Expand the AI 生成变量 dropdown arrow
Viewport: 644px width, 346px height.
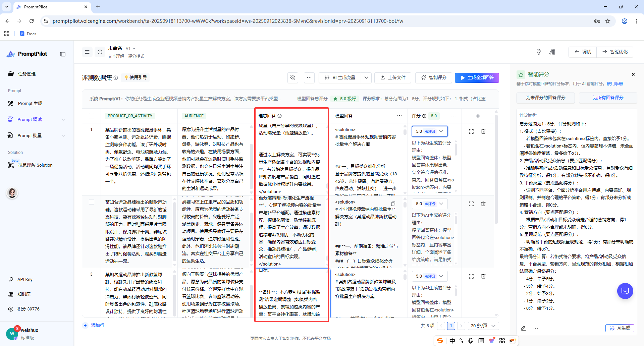(366, 77)
